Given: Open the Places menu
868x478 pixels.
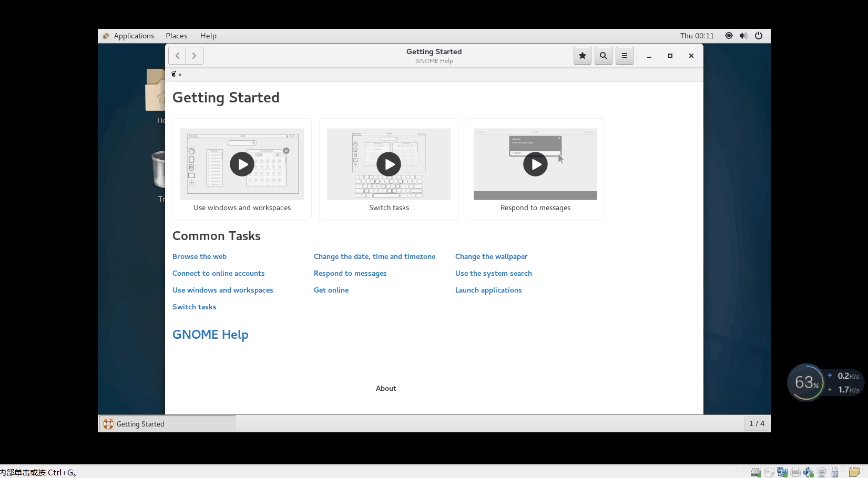Looking at the screenshot, I should coord(177,36).
